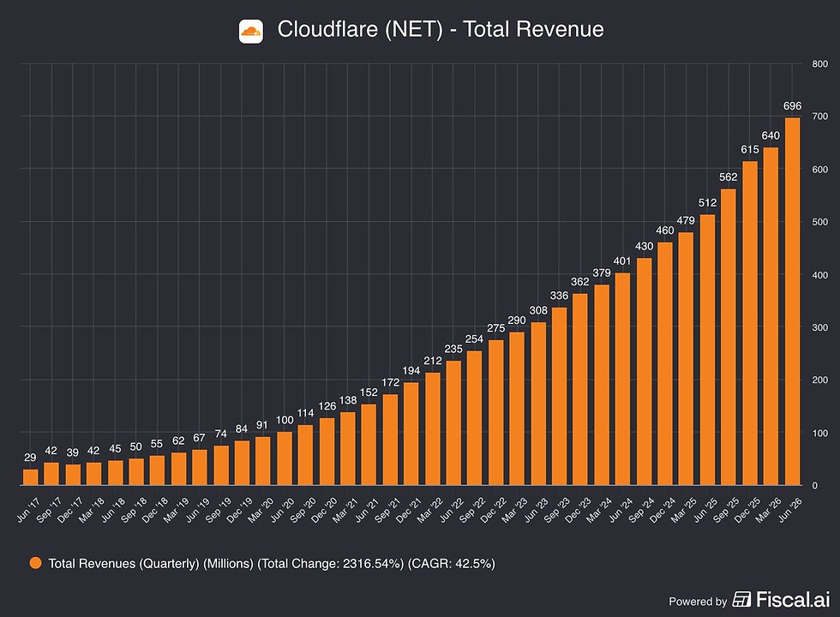Viewport: 840px width, 617px height.
Task: Click the '562' value label
Action: click(729, 177)
